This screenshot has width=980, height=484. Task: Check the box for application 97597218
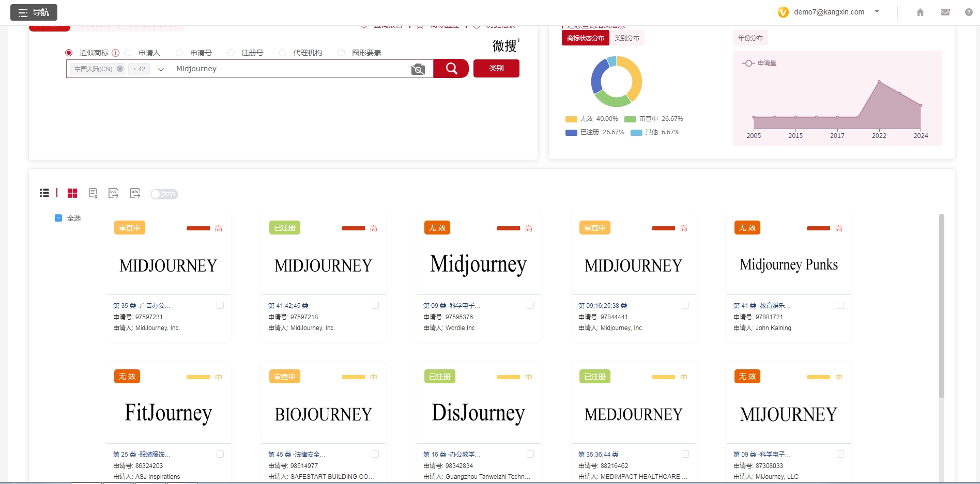pyautogui.click(x=375, y=305)
